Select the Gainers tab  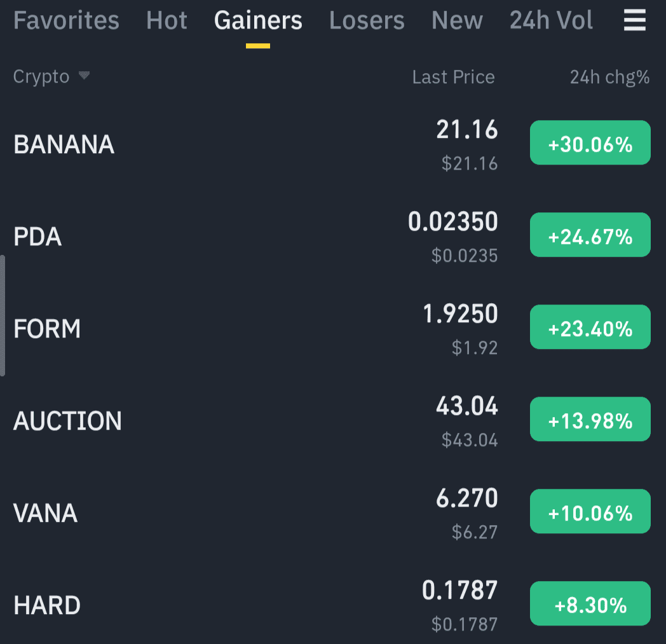pos(258,20)
